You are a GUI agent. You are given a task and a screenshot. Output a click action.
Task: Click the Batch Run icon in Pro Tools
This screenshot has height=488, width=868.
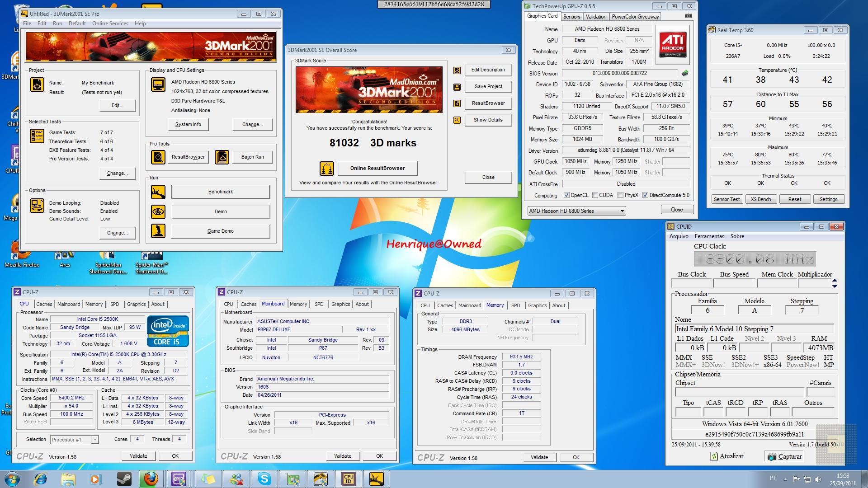click(x=222, y=157)
